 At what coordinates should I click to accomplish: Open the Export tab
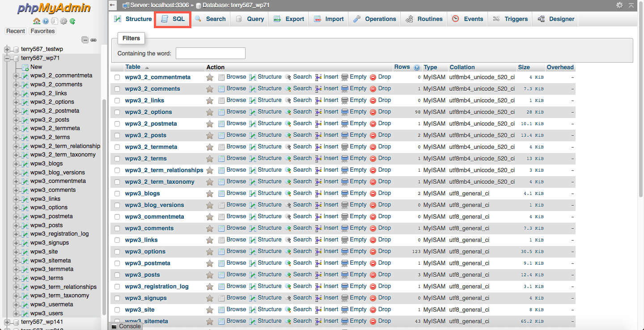pyautogui.click(x=289, y=19)
